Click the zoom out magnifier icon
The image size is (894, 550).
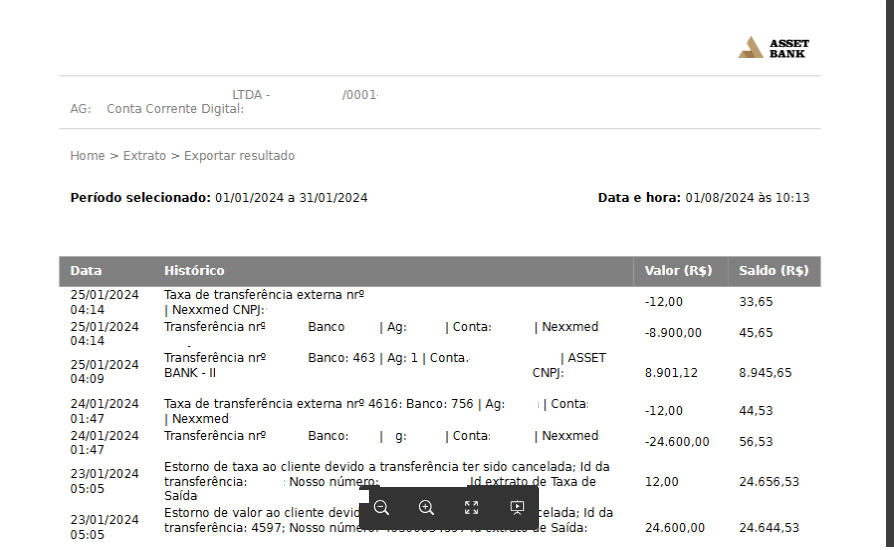pos(381,507)
